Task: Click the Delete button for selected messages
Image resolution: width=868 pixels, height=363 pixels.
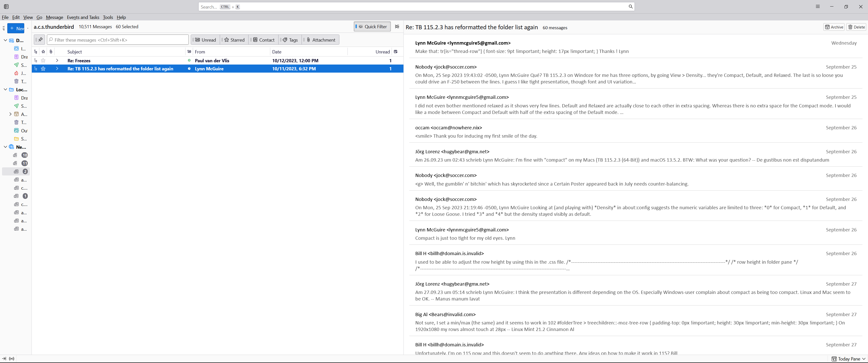Action: coord(856,27)
